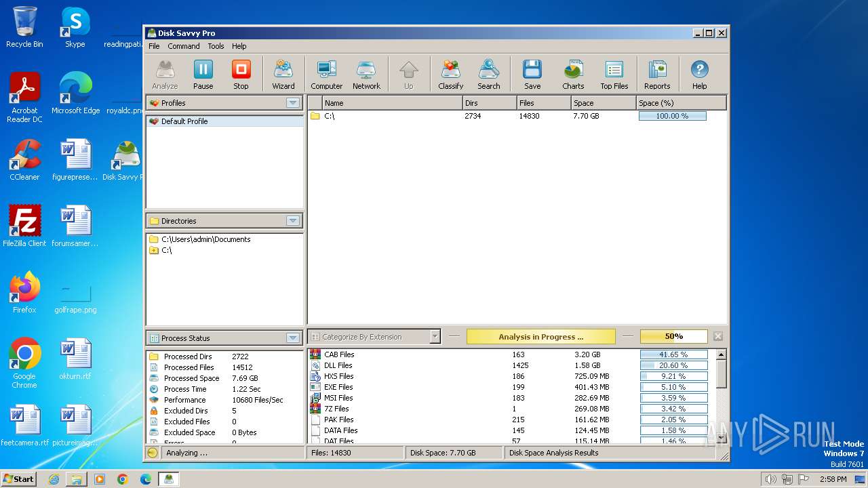This screenshot has height=488, width=868.
Task: Click the 100.00 % space bar
Action: click(x=672, y=116)
